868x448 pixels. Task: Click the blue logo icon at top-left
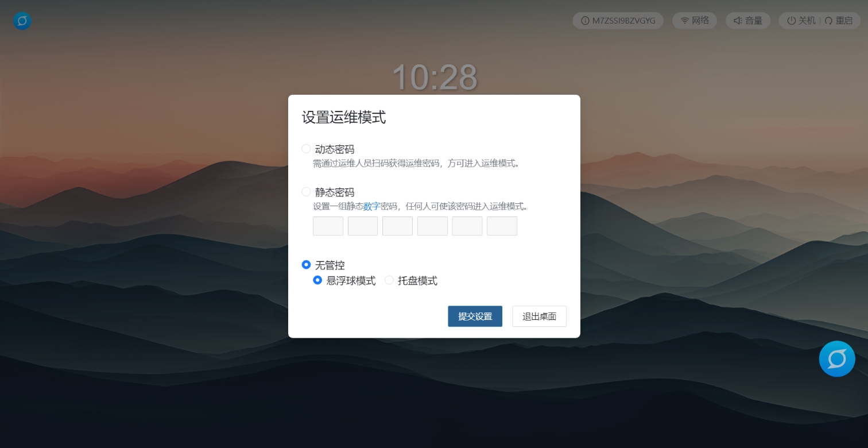[x=22, y=21]
